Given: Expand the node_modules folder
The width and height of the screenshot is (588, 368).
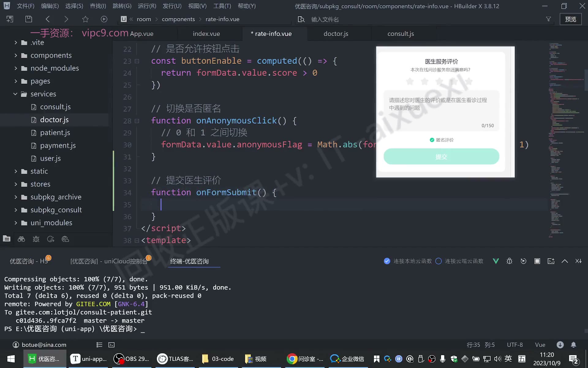Looking at the screenshot, I should click(x=16, y=68).
